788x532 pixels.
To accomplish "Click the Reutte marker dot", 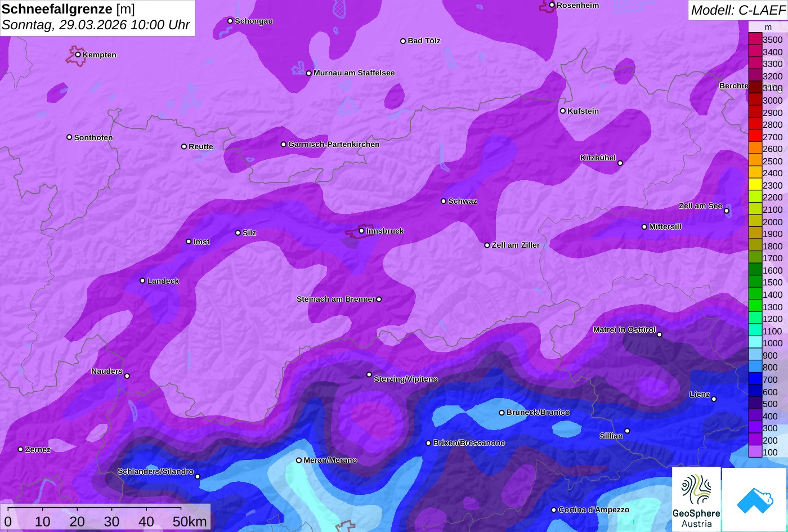I will coord(184,146).
